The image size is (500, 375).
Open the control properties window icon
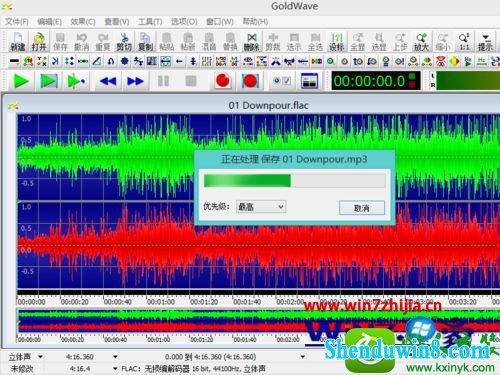(309, 81)
